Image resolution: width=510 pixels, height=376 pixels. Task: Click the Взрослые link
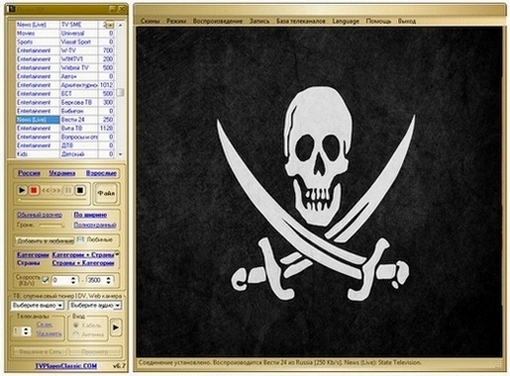(x=101, y=173)
